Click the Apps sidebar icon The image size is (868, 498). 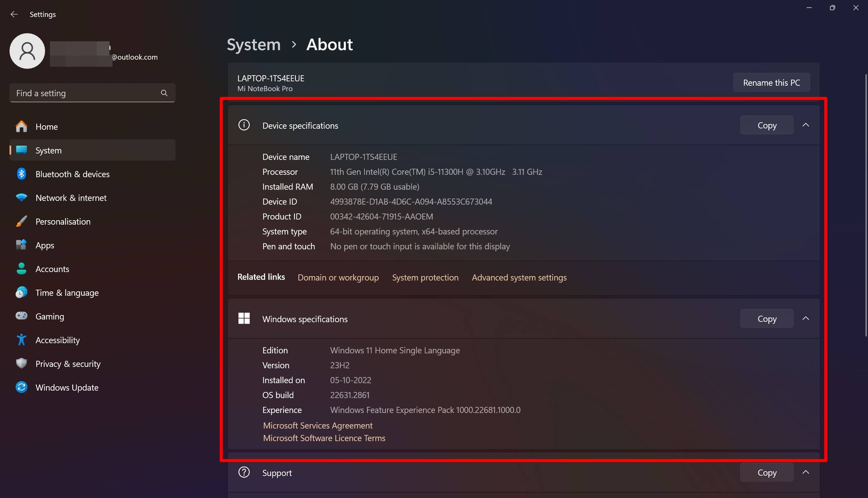[x=21, y=245]
